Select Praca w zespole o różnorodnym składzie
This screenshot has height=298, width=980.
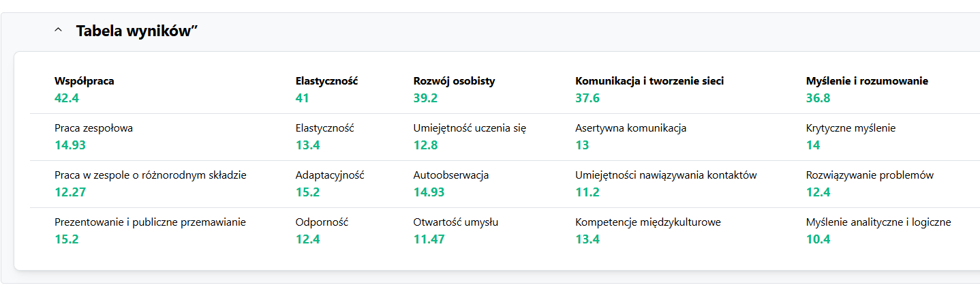pyautogui.click(x=151, y=175)
